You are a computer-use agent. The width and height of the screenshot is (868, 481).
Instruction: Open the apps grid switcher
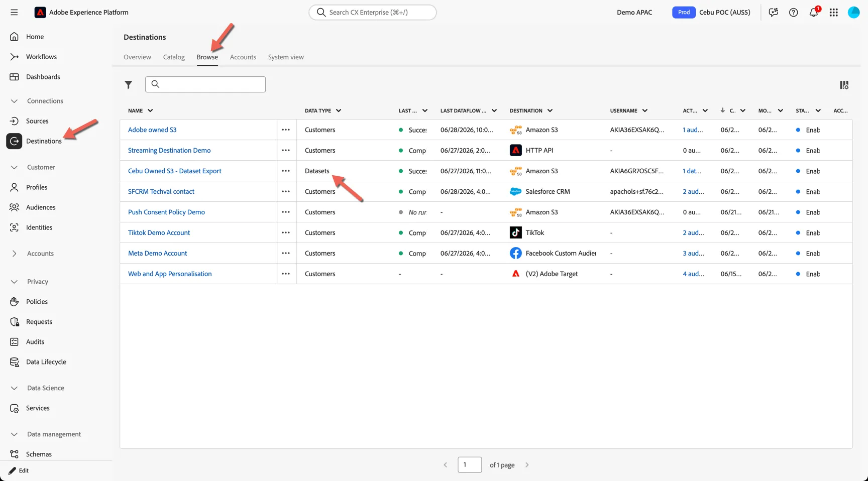(834, 13)
